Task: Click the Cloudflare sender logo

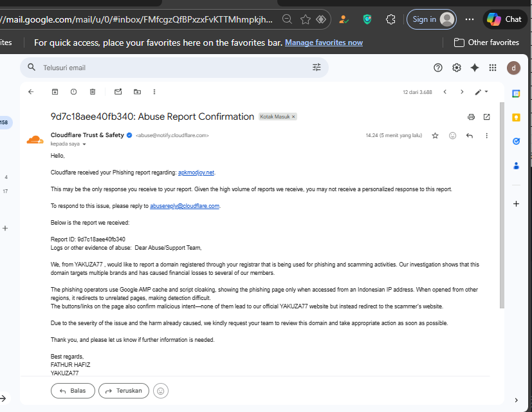Action: tap(35, 140)
